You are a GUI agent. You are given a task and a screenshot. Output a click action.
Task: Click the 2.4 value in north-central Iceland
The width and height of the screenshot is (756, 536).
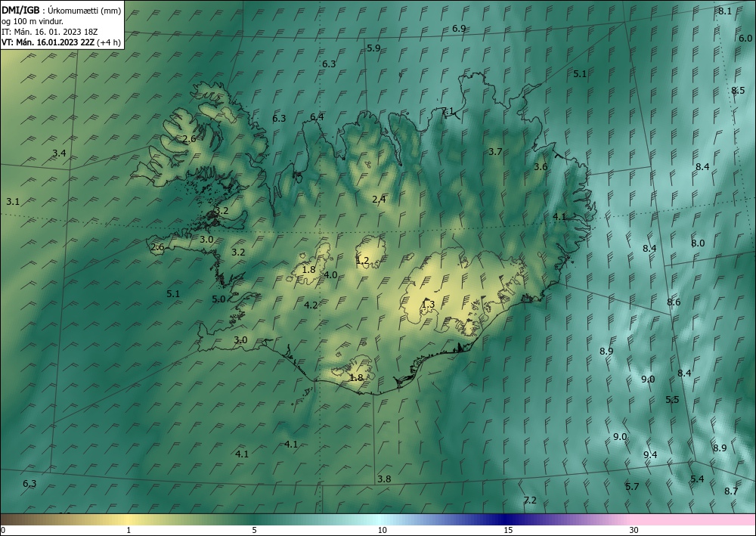coord(379,199)
